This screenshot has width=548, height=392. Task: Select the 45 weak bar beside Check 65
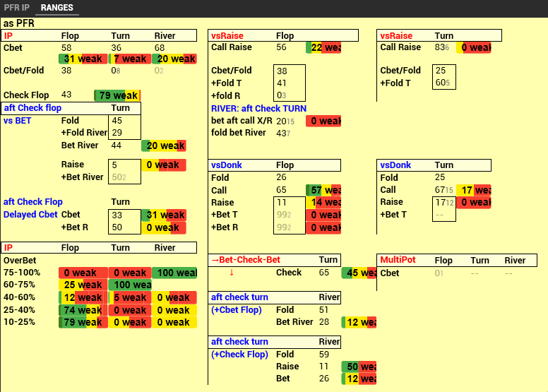(x=359, y=273)
